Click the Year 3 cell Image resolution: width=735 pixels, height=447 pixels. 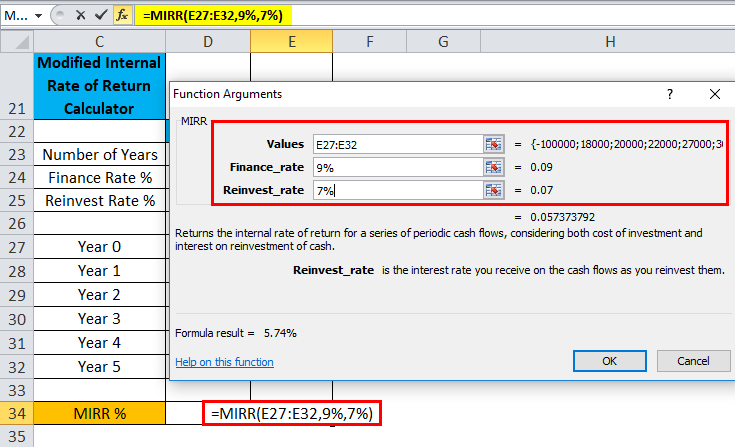tap(99, 319)
